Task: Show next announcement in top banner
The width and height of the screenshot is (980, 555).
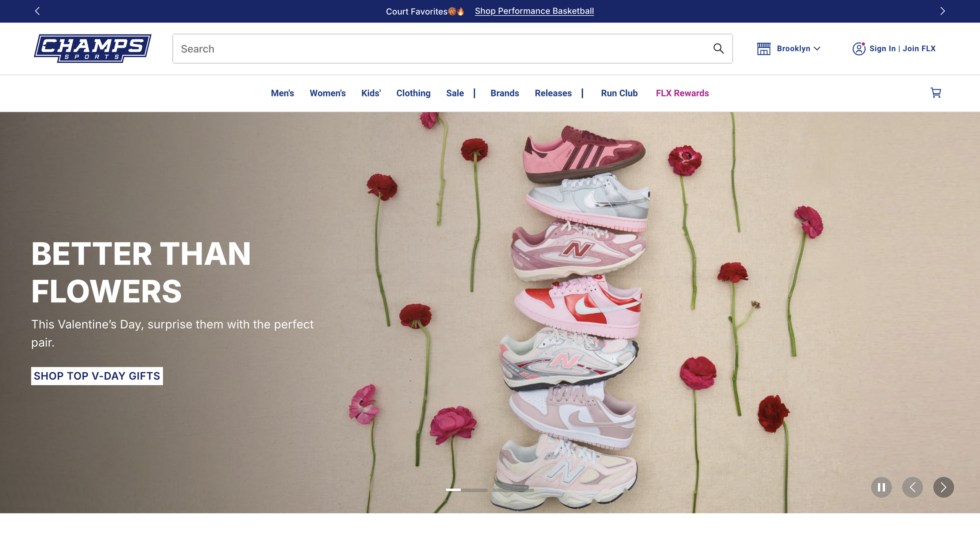Action: (x=942, y=11)
